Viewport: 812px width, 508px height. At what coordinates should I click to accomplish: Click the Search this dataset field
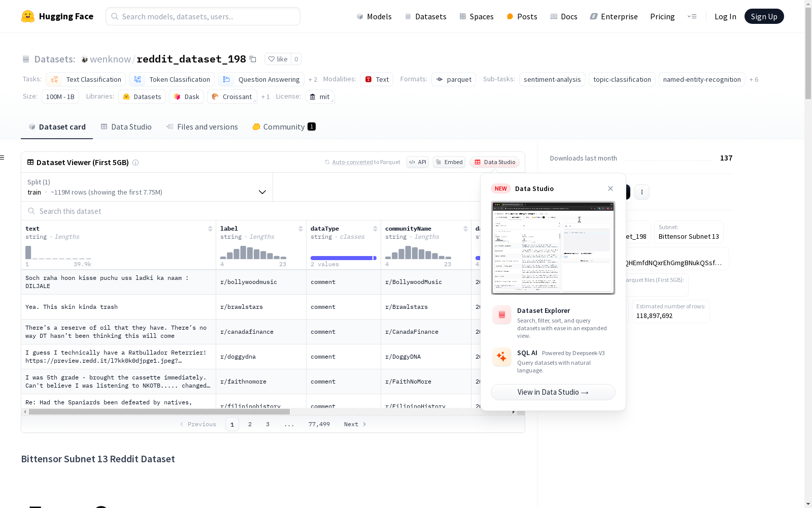[251, 211]
